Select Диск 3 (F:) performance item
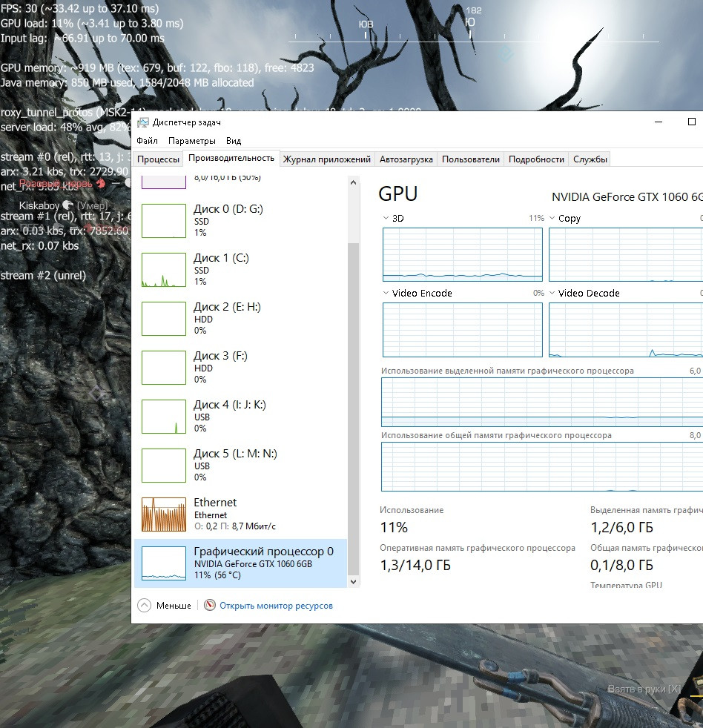 pos(240,368)
